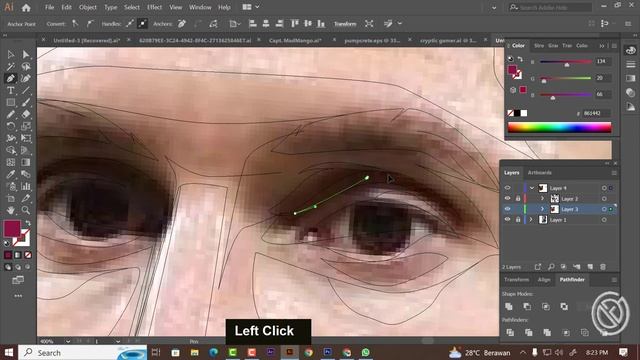This screenshot has width=640, height=360.
Task: Select the Column Graph tool
Action: pos(26,186)
